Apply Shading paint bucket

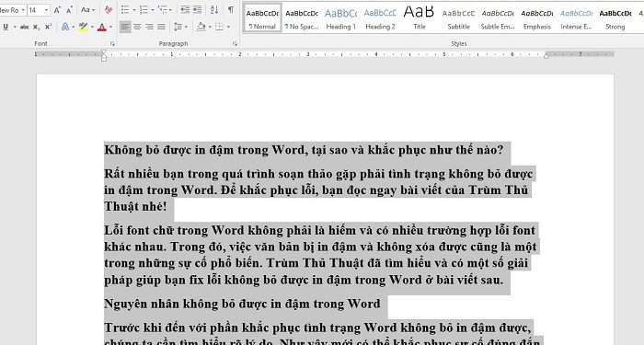[x=201, y=27]
